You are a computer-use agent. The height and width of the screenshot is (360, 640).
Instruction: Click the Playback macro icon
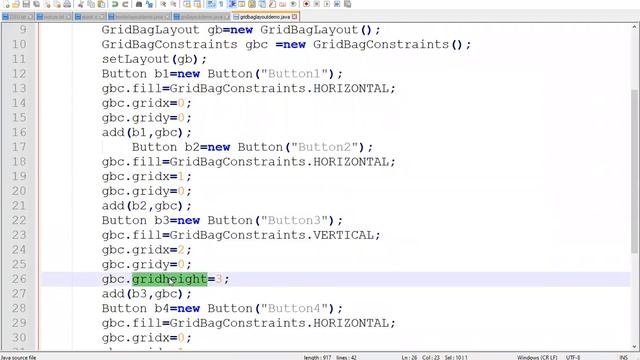327,4
